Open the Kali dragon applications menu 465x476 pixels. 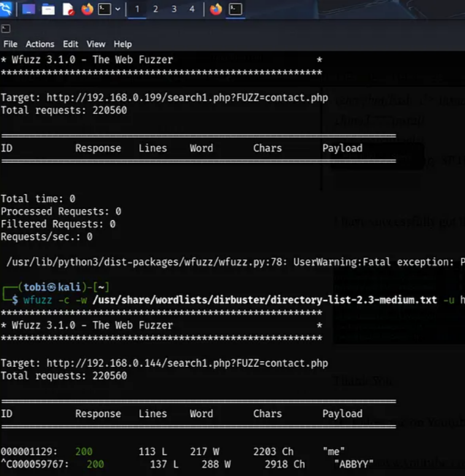point(6,9)
